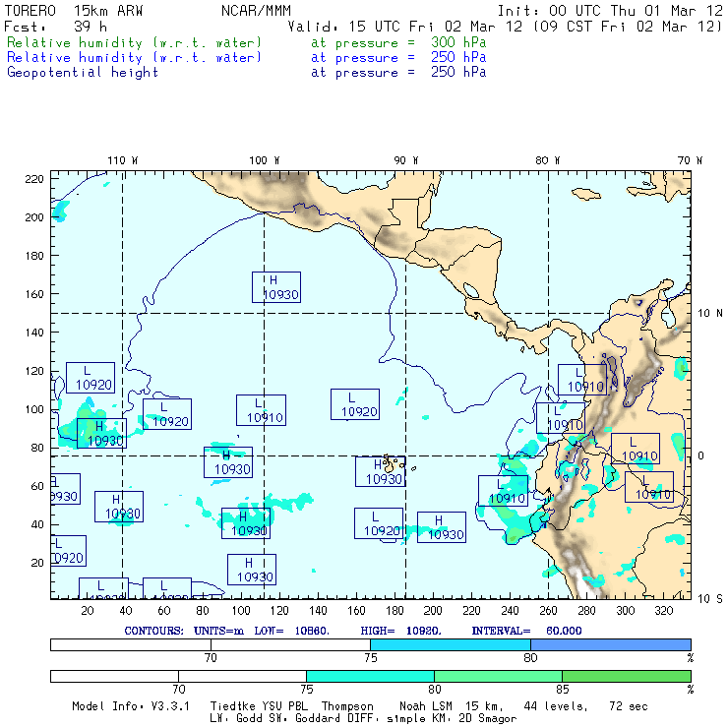Viewport: 728px width, 728px height.
Task: Click the dark green above-85% lower colorbar segment
Action: coord(627,676)
